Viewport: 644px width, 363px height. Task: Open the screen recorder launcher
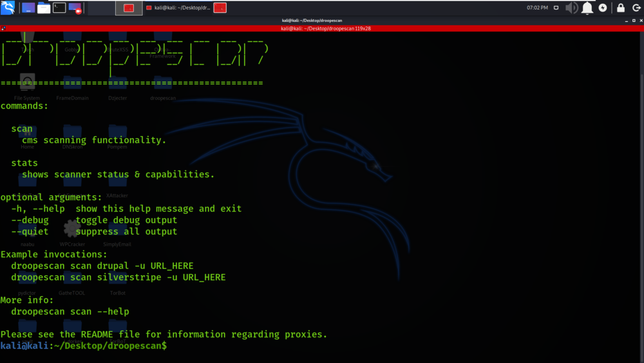75,8
